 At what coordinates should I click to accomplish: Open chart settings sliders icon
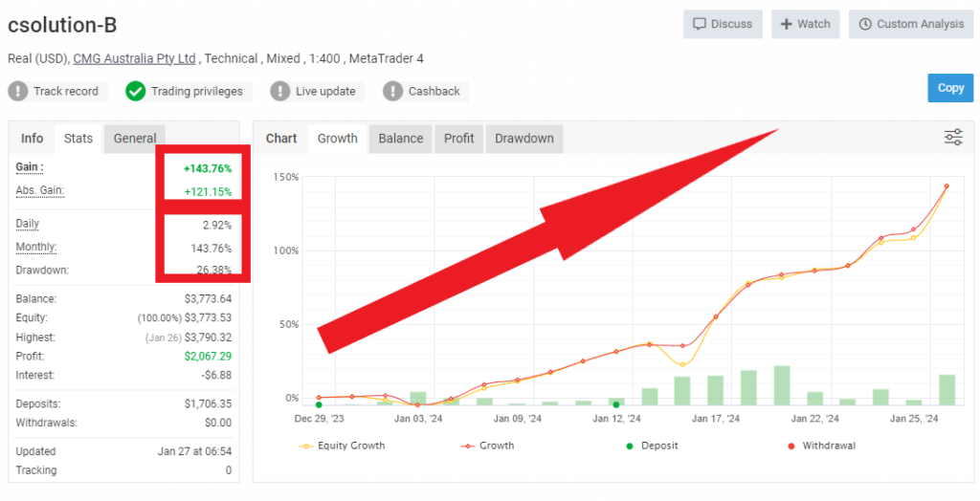953,137
